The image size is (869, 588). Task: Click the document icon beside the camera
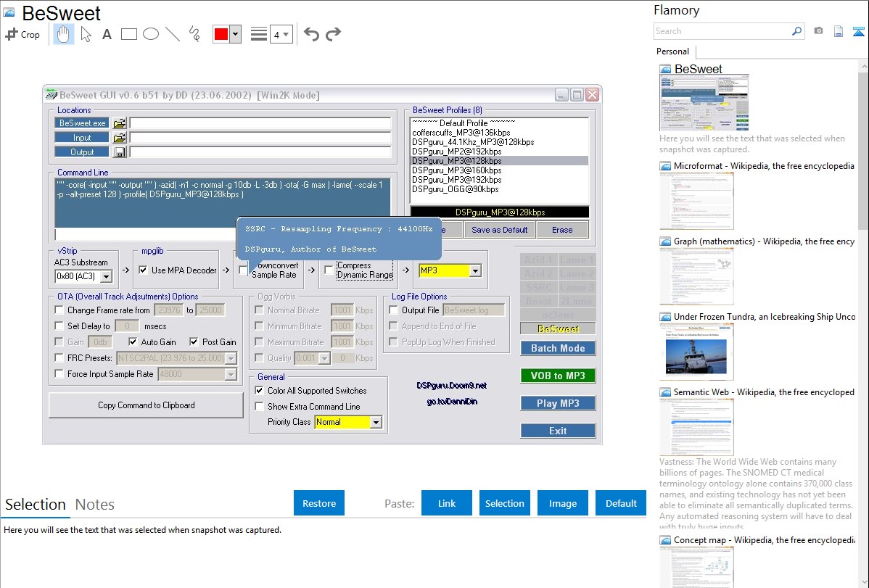[x=839, y=31]
